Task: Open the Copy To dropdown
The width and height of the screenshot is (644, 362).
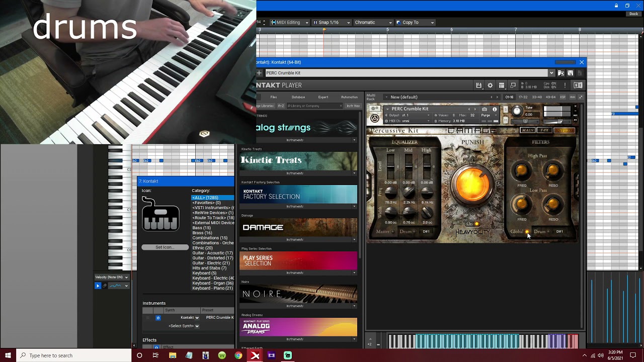Action: pos(415,23)
